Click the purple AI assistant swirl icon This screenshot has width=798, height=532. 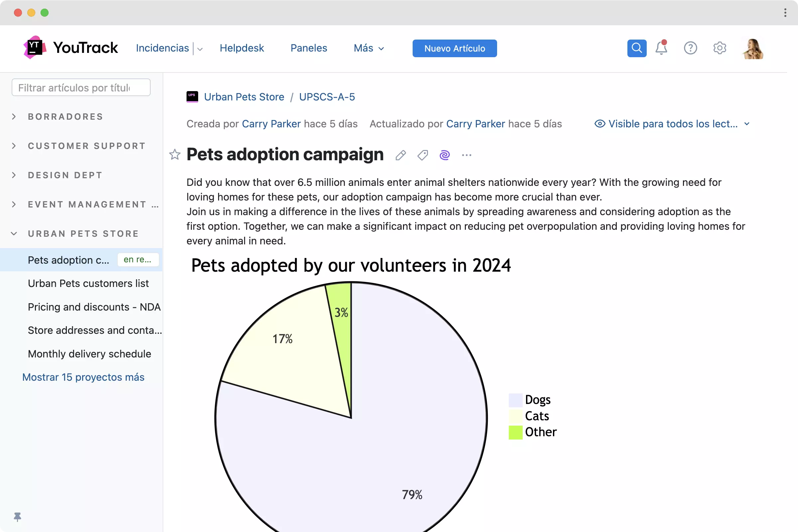pyautogui.click(x=445, y=155)
